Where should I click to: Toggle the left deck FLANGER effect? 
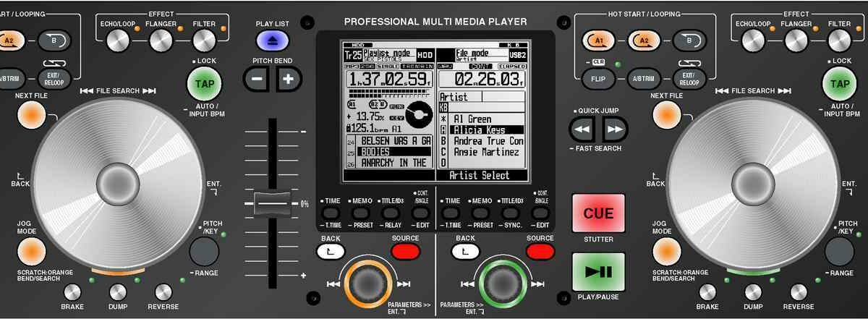pos(160,41)
